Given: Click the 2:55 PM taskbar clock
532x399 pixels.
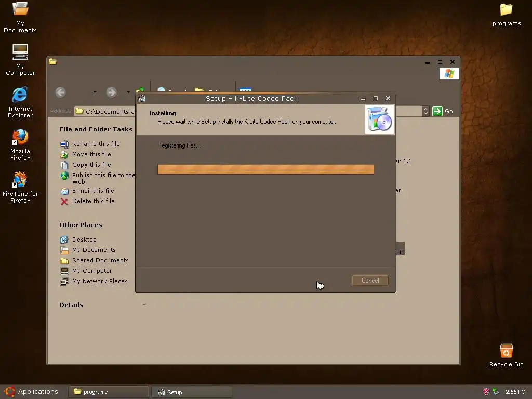Looking at the screenshot, I should [x=515, y=392].
